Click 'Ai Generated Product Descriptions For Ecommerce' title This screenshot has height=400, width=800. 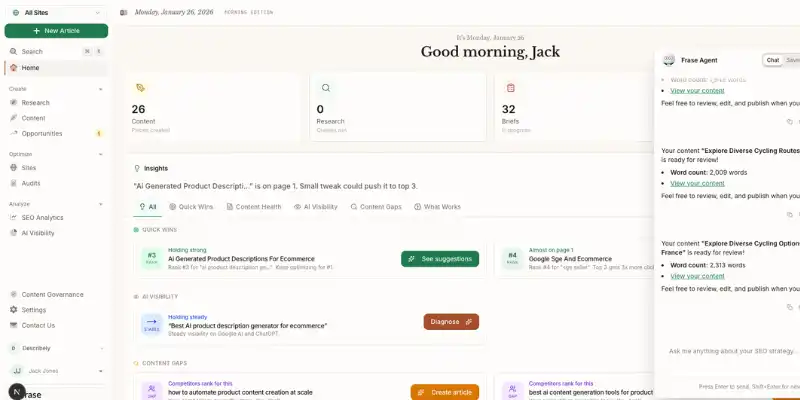point(241,259)
